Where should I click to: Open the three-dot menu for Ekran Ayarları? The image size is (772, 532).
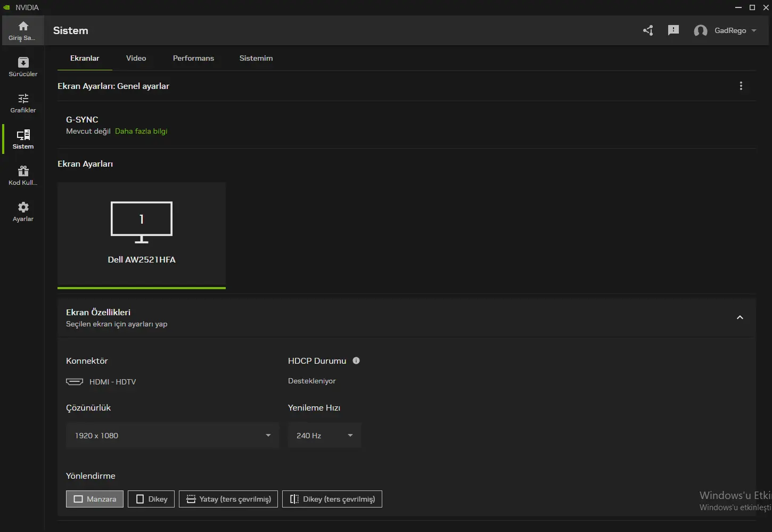(x=741, y=86)
